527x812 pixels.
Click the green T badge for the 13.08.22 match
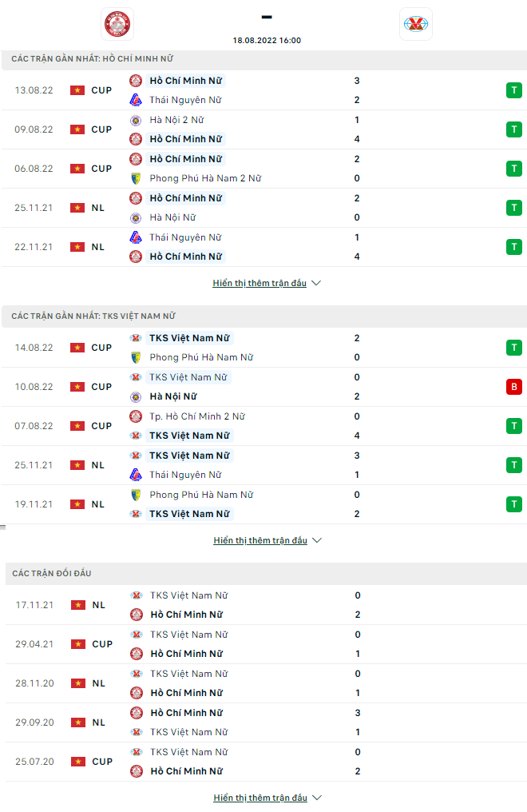pyautogui.click(x=513, y=90)
